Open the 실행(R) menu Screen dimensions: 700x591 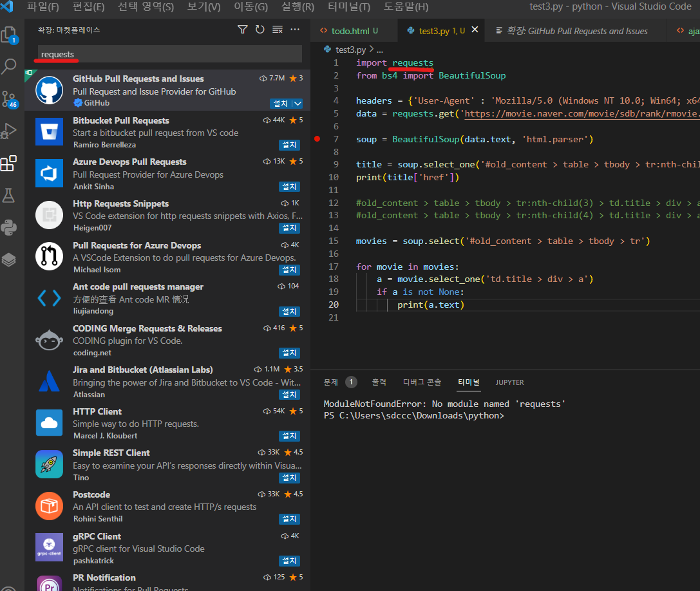click(298, 6)
